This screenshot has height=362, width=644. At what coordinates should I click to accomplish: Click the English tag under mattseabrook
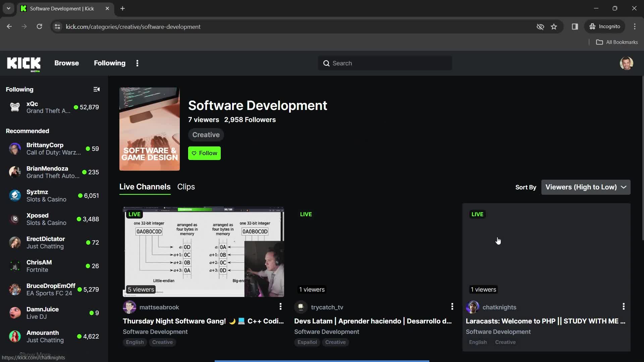tap(135, 342)
